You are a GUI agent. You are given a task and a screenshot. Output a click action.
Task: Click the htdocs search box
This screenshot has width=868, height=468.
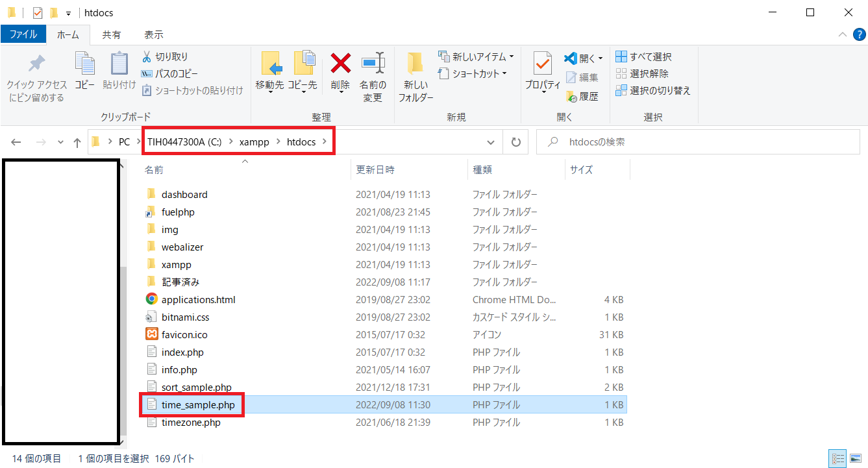pos(699,142)
